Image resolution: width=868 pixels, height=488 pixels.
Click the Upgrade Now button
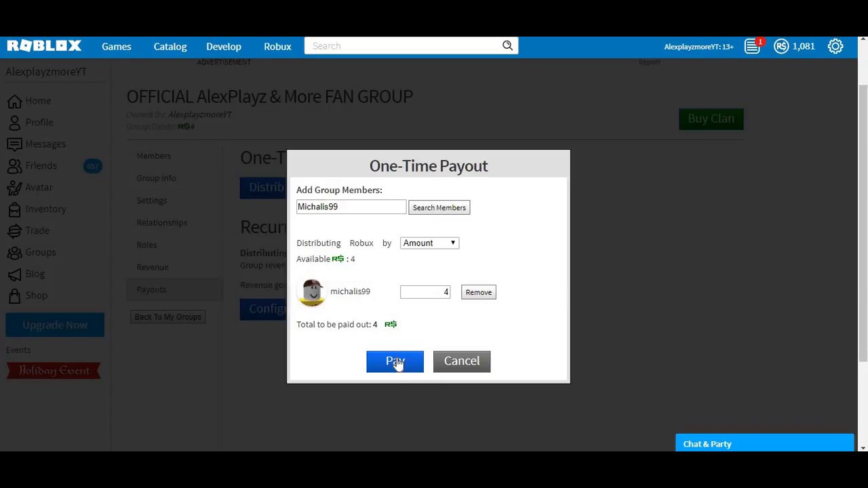[55, 325]
